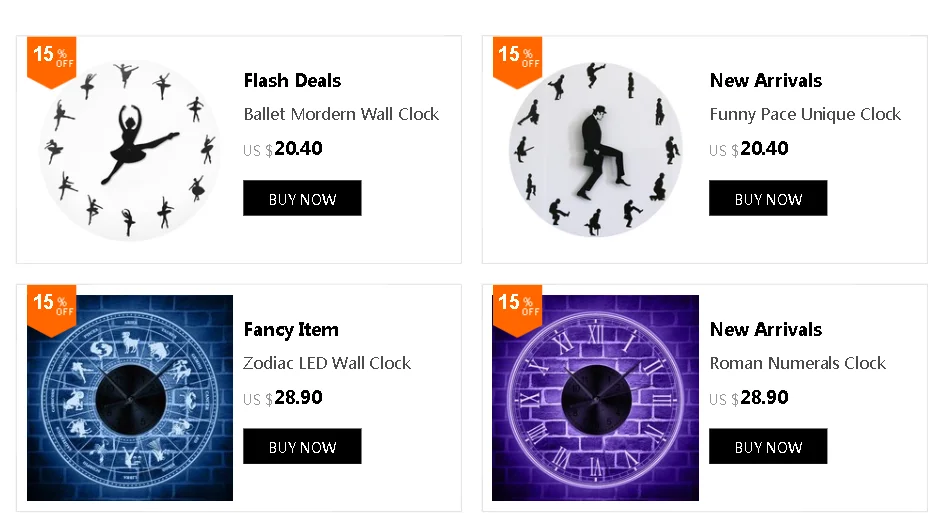
Task: Click the US $20.40 price of Funny Pace clock
Action: click(x=749, y=149)
